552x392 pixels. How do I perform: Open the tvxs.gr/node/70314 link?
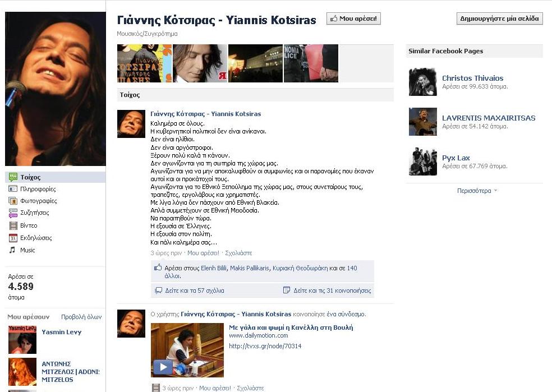[x=265, y=346]
